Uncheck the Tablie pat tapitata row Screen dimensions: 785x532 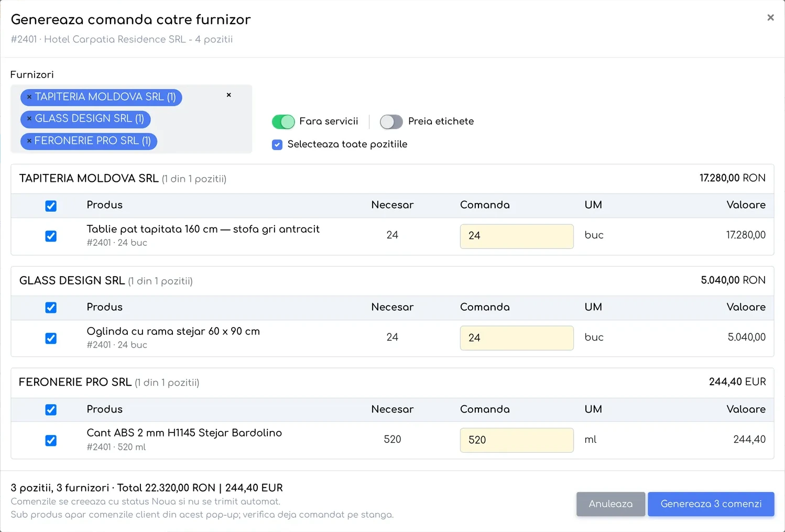[51, 236]
